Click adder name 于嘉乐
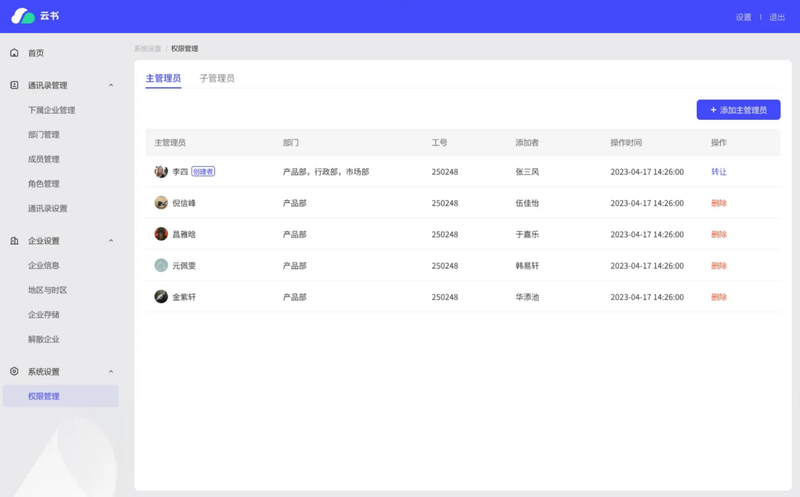 [527, 235]
